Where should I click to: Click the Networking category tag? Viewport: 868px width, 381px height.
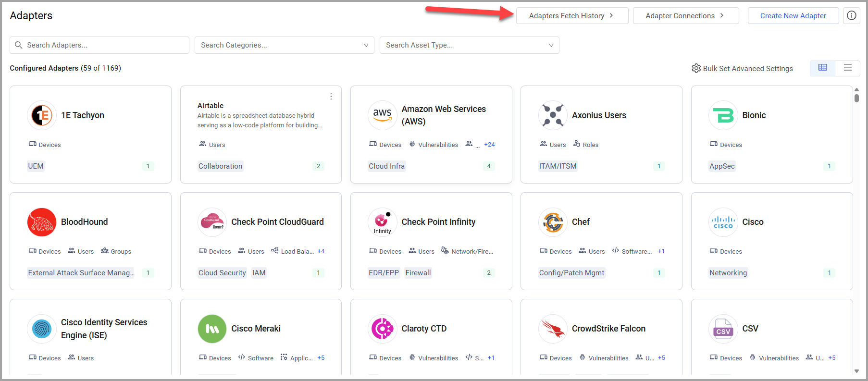[x=728, y=273]
